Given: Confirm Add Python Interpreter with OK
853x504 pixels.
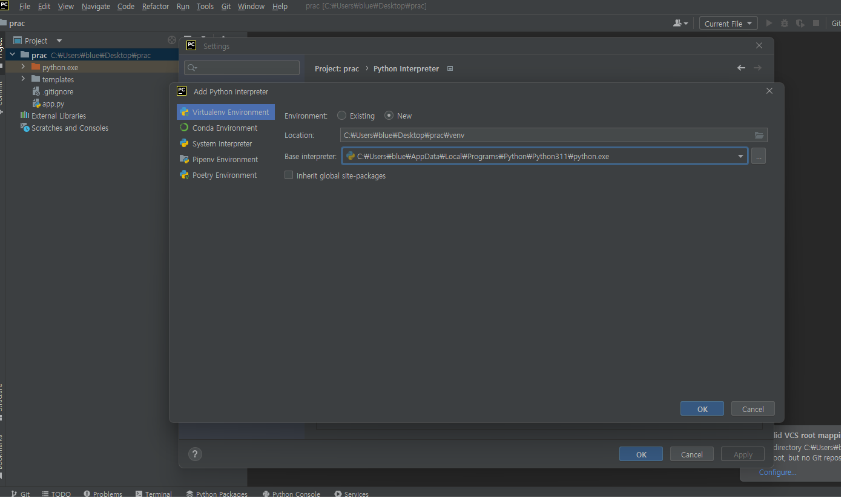Looking at the screenshot, I should pyautogui.click(x=702, y=409).
